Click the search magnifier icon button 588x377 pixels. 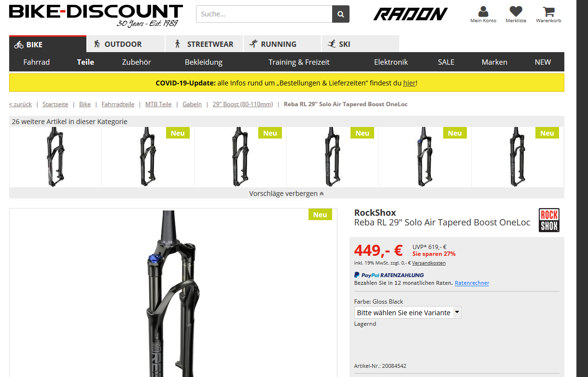pyautogui.click(x=341, y=14)
